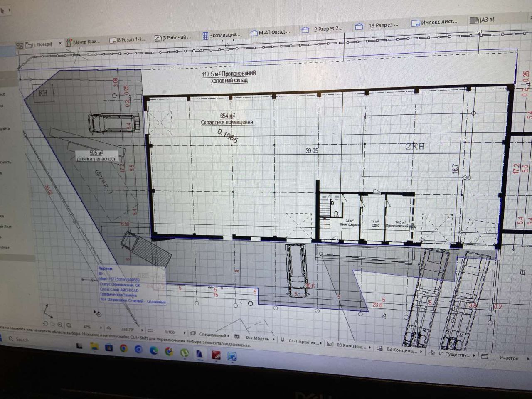The image size is (532, 399).
Task: Open the [3 Рабочий ... worksheet tab
Action: pyautogui.click(x=173, y=38)
